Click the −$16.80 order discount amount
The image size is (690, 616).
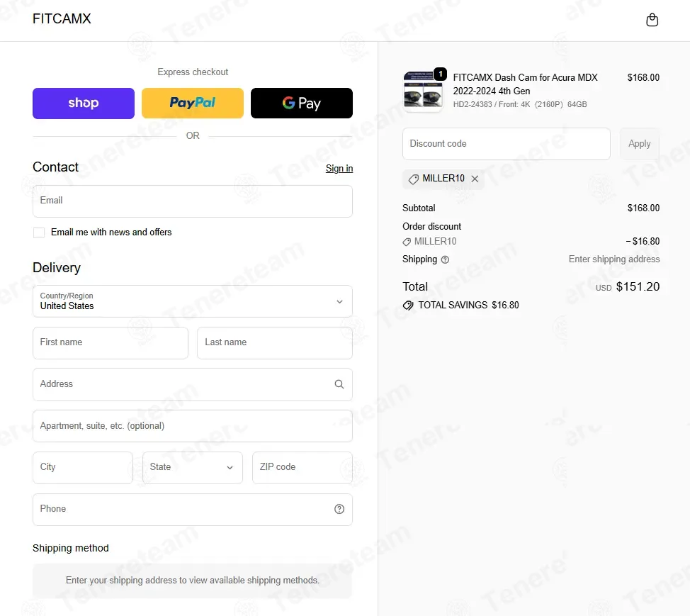pyautogui.click(x=643, y=241)
